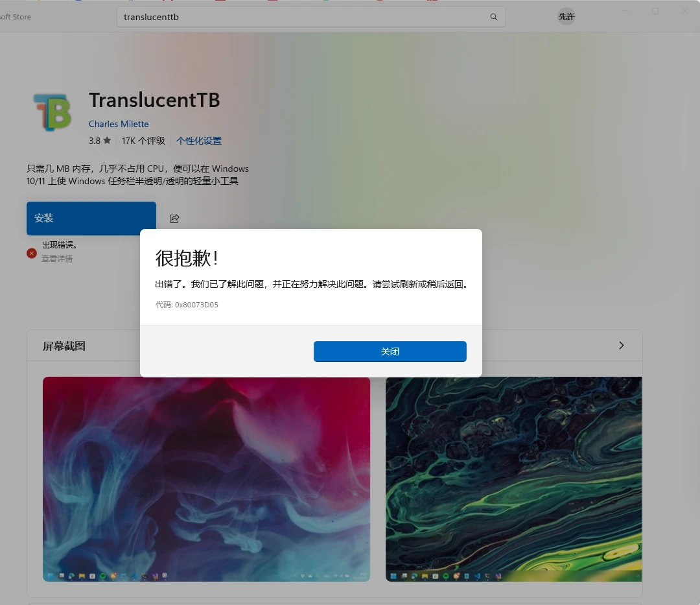The image size is (700, 605).
Task: Open the green marble screenshot thumbnail
Action: [514, 479]
